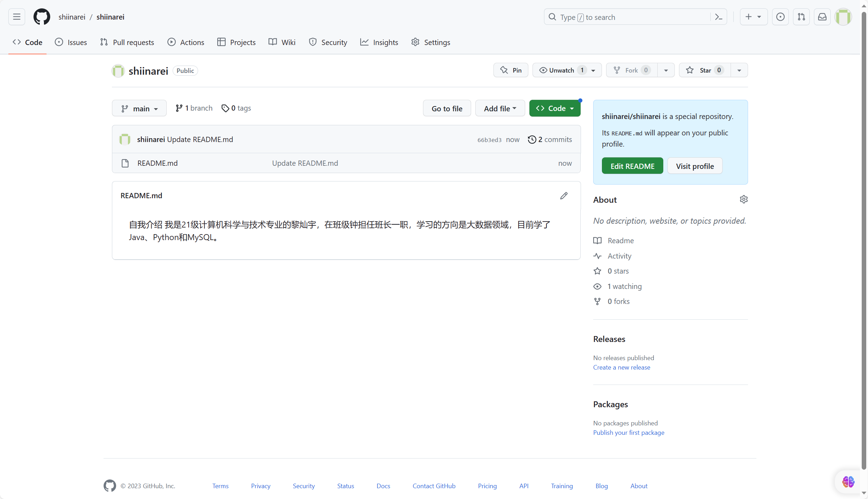Click the Edit README button

632,166
